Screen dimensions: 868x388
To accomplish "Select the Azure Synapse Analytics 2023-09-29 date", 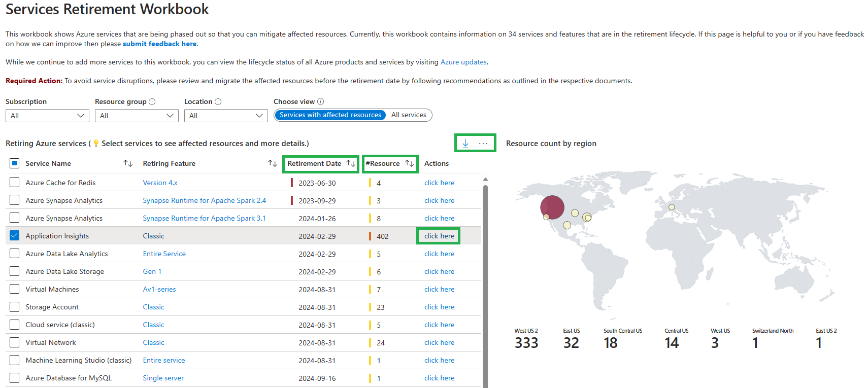I will click(x=317, y=200).
